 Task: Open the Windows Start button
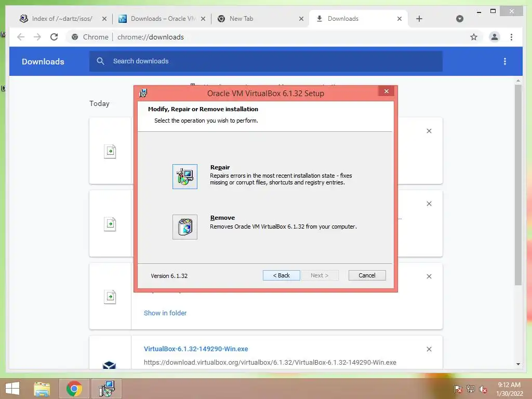coord(12,389)
